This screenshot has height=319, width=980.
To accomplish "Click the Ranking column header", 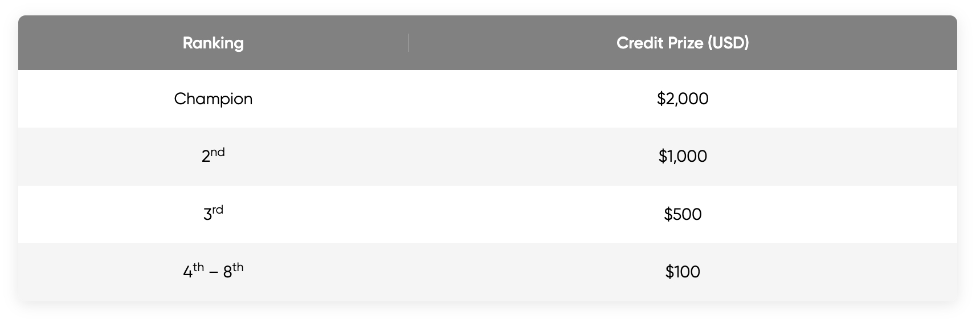I will click(x=213, y=43).
